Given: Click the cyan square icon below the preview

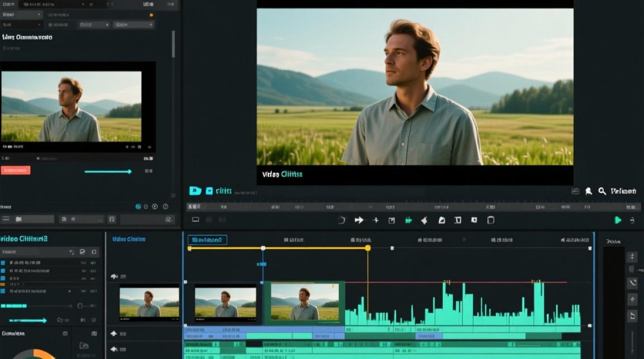Looking at the screenshot, I should pos(209,191).
